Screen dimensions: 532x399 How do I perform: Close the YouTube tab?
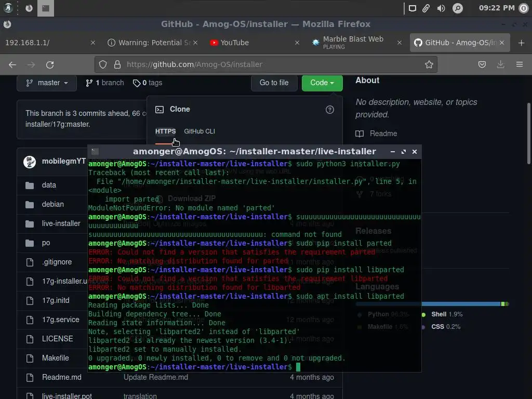[x=297, y=43]
